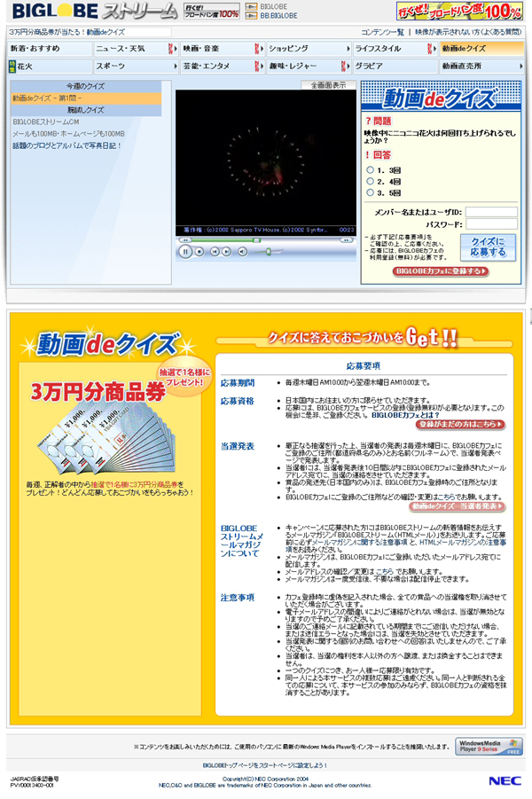The image size is (532, 799).
Task: Click 登録がまだの方はこちら button
Action: (461, 425)
